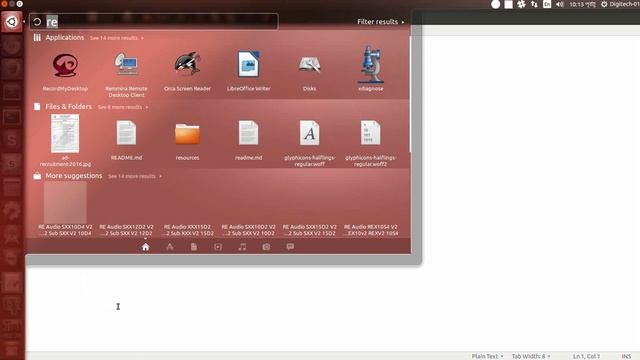
Task: Click Ln 1, Col 1 status indicator
Action: click(586, 356)
